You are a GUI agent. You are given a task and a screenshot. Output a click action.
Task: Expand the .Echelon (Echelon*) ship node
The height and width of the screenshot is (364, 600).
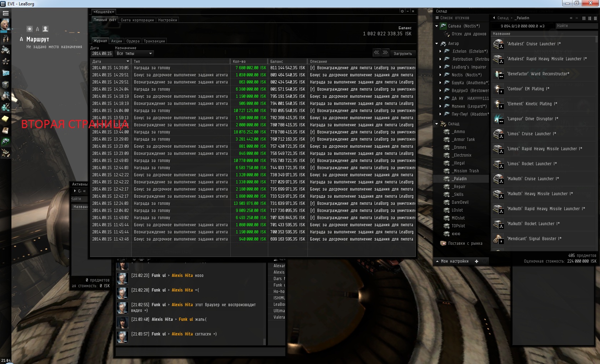point(440,51)
